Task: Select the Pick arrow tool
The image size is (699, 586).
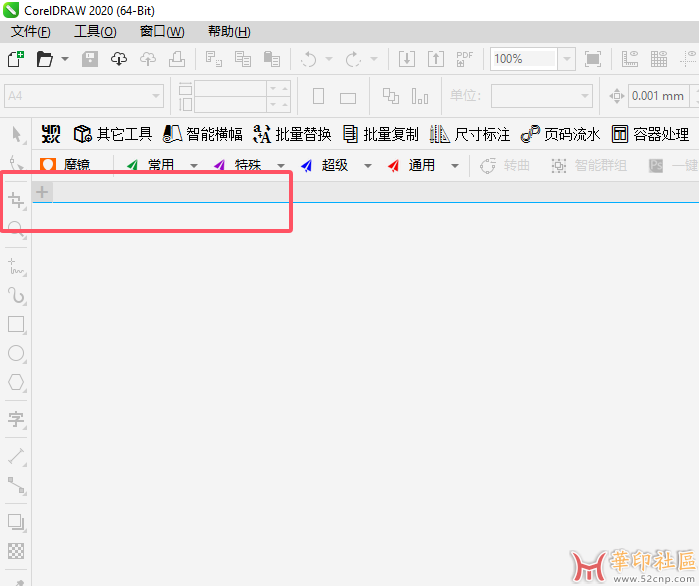Action: click(16, 135)
